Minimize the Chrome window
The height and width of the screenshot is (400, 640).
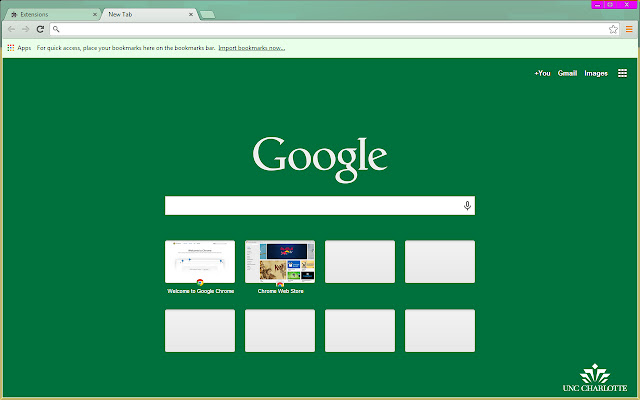click(x=598, y=4)
